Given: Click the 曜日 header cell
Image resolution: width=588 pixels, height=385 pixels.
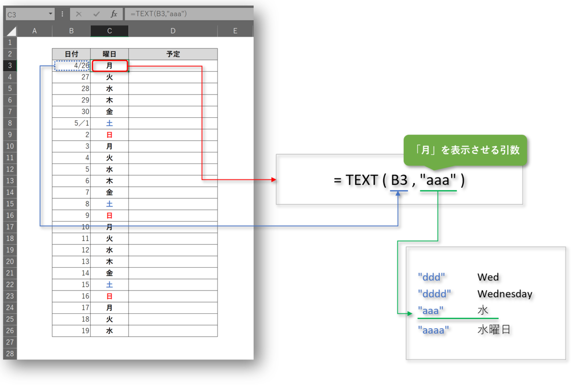Looking at the screenshot, I should tap(109, 54).
